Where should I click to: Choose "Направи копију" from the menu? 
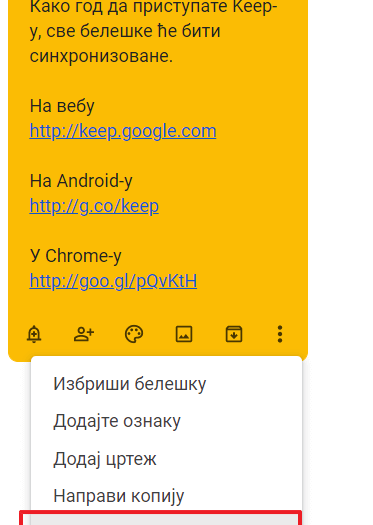pyautogui.click(x=166, y=496)
